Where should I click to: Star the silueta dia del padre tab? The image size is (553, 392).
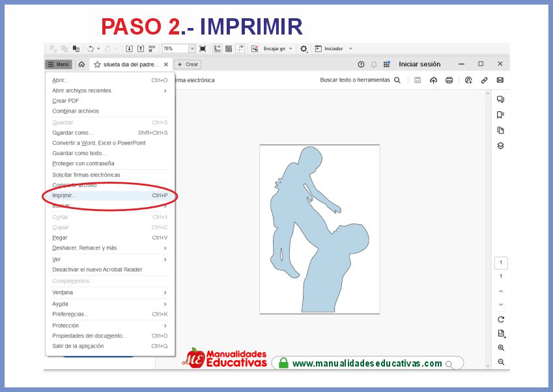point(97,64)
